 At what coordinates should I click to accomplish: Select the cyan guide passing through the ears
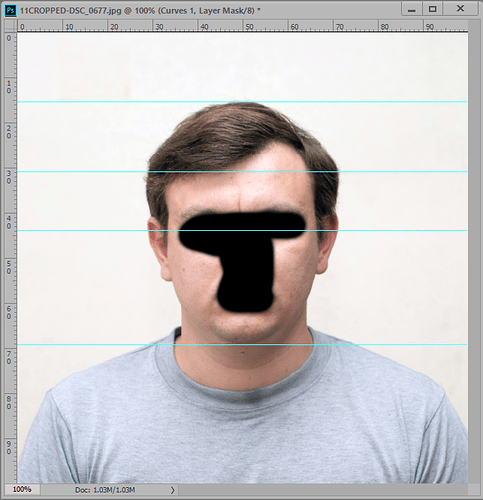pos(242,230)
